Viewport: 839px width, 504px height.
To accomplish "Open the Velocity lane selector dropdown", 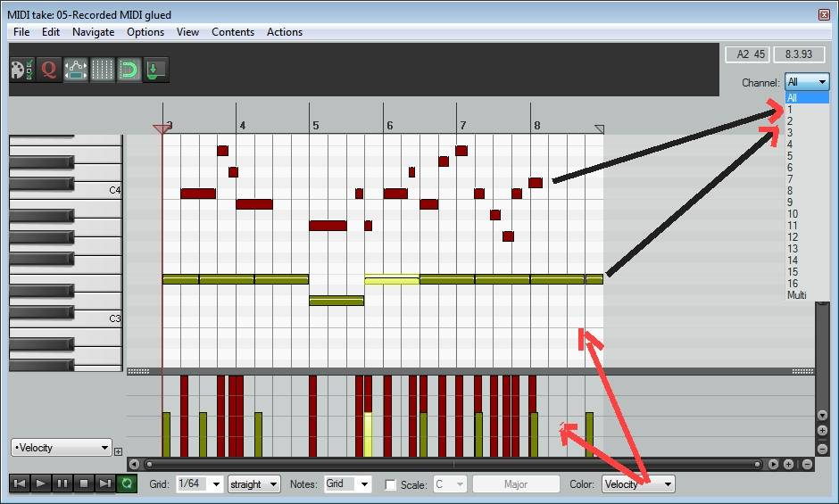I will 62,447.
